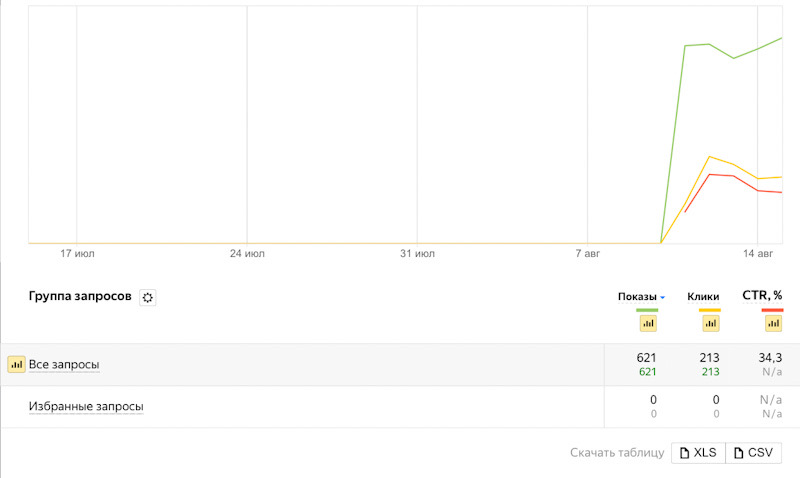Image resolution: width=800 pixels, height=478 pixels.
Task: Toggle the chart icon under CTR, %
Action: pos(772,323)
